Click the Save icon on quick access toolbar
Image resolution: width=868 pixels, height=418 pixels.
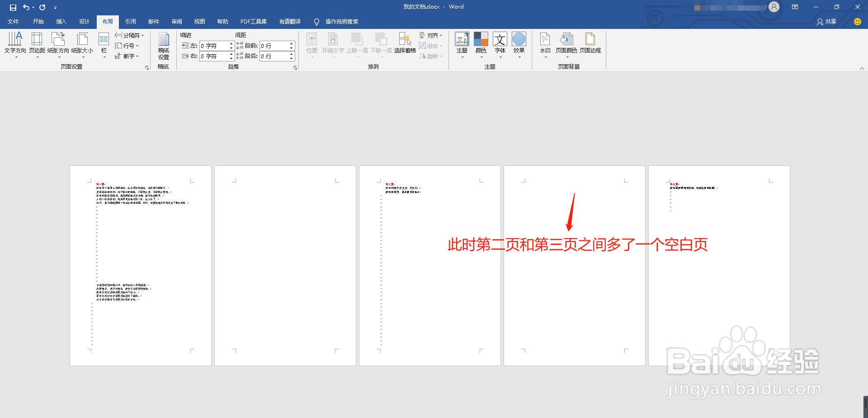[12, 7]
